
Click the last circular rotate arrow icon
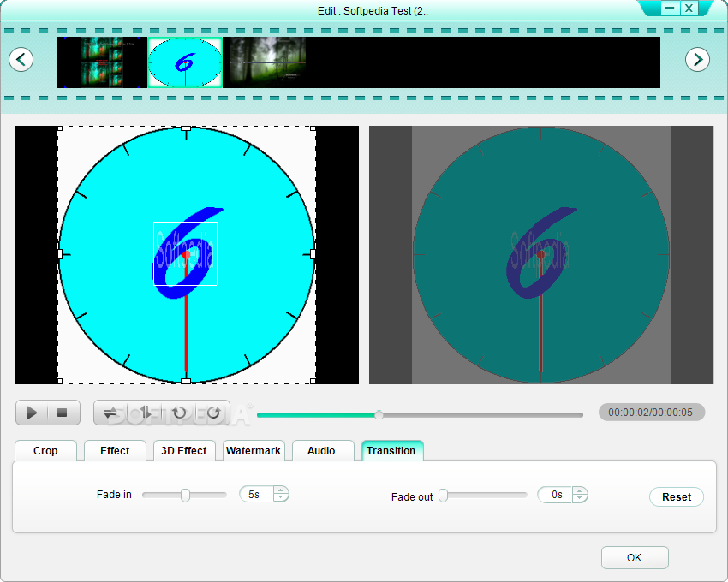(x=213, y=413)
